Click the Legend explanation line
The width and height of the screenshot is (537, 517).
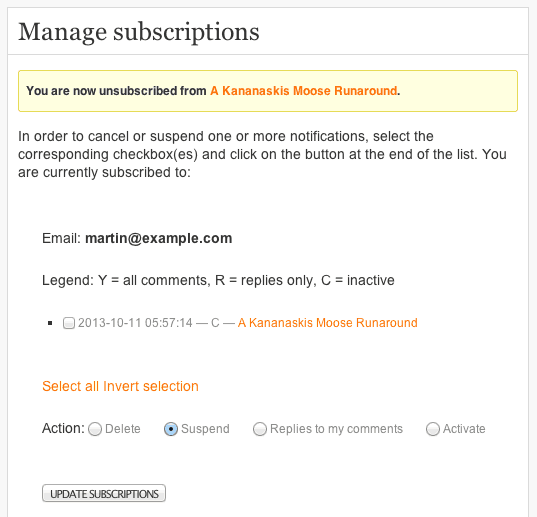218,280
